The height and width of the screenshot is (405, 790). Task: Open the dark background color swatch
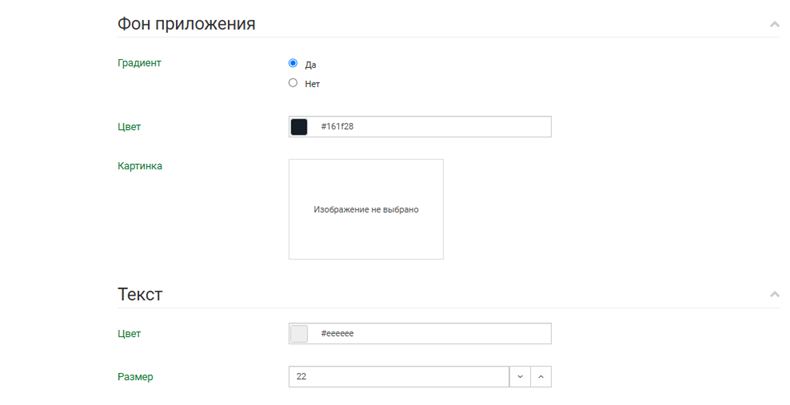point(299,127)
